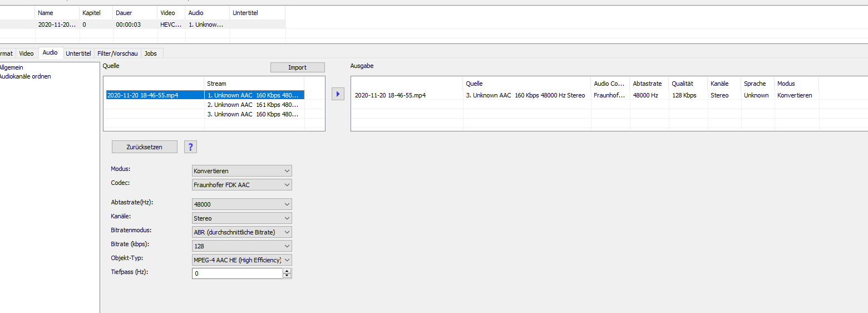Click the Audio column header in top list

tap(208, 13)
